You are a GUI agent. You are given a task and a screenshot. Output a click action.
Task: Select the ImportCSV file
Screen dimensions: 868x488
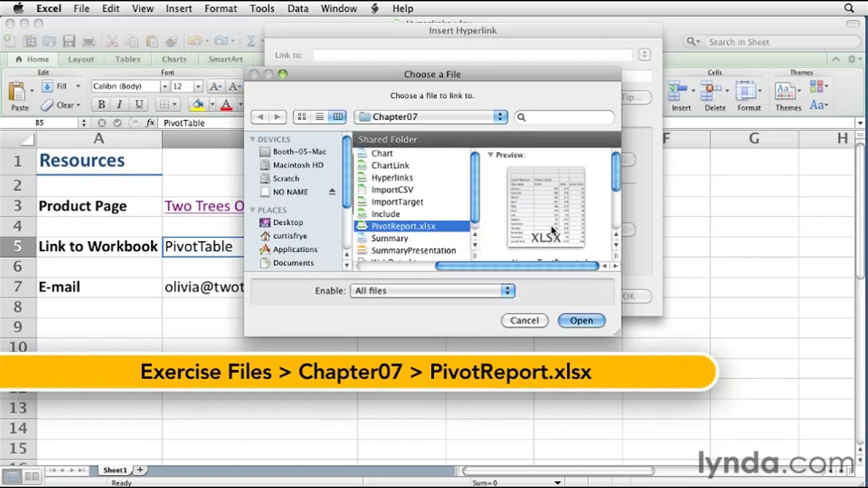tap(392, 190)
